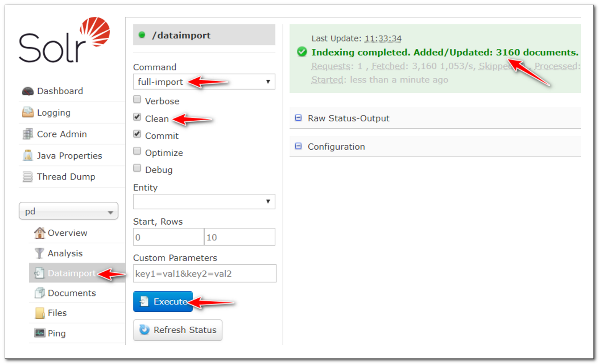Click the Refresh Status button
The width and height of the screenshot is (599, 364).
tap(178, 330)
